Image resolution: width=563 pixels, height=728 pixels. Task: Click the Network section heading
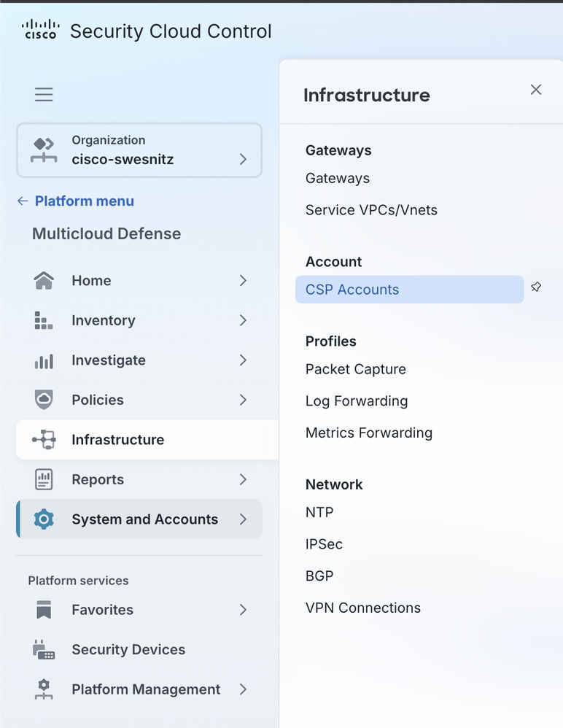pos(334,484)
